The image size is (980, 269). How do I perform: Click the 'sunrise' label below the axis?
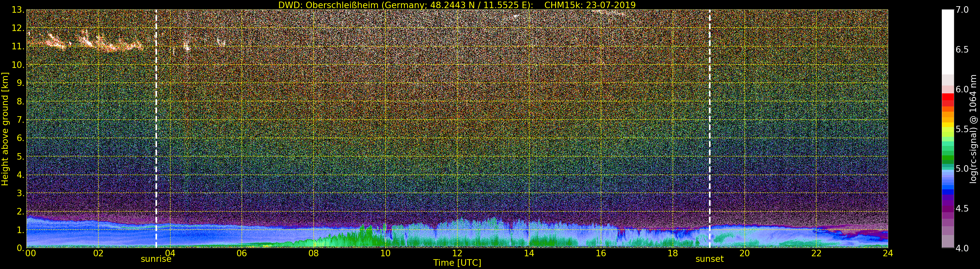pos(156,259)
